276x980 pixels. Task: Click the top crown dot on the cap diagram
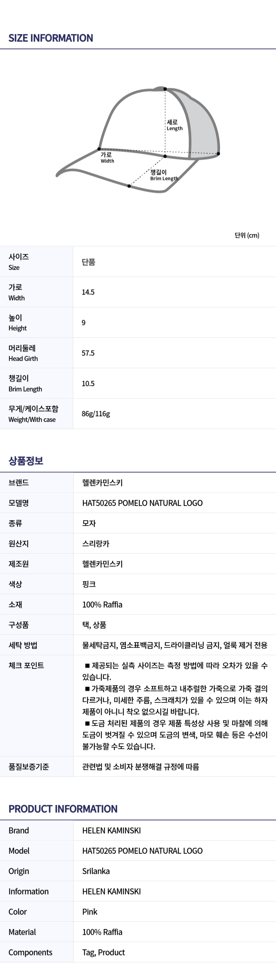(165, 89)
